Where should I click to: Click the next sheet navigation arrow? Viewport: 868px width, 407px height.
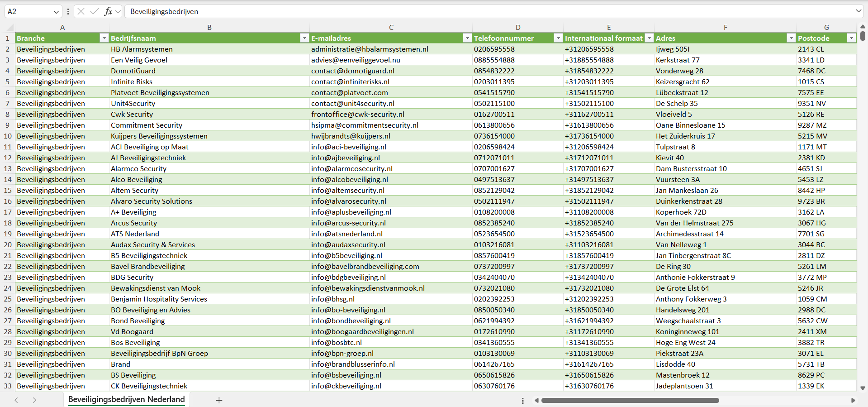[34, 400]
